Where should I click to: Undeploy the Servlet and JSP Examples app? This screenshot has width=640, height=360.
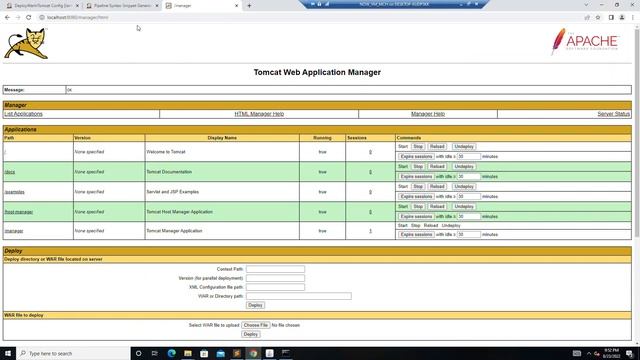[x=464, y=187]
